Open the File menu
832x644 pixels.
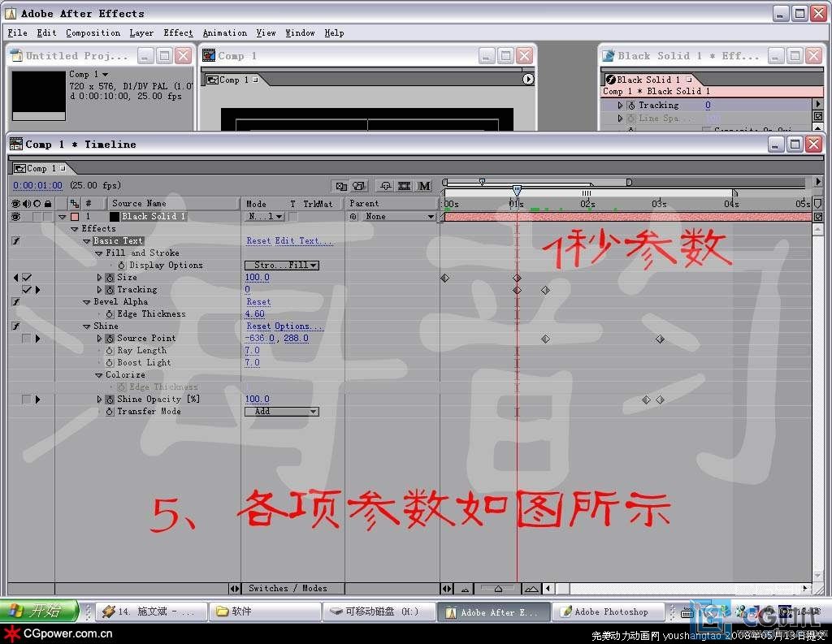tap(18, 32)
